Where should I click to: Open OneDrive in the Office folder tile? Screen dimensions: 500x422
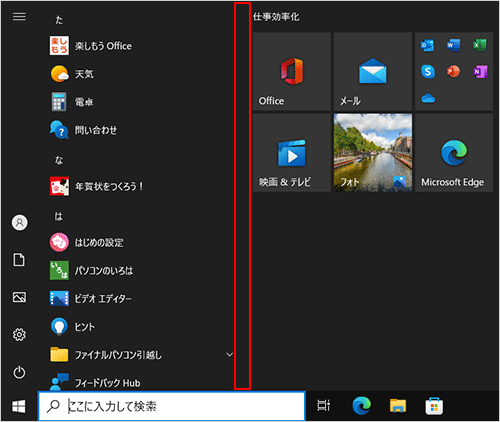coord(428,98)
